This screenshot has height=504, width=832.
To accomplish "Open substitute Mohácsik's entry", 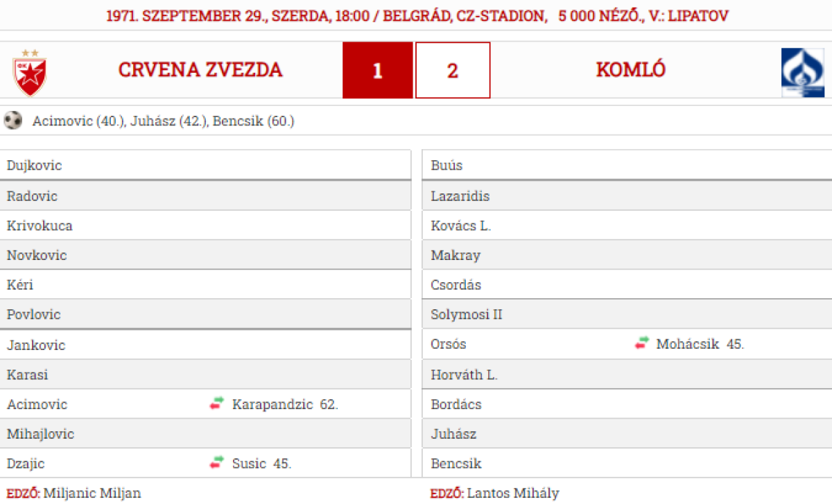I will point(687,344).
